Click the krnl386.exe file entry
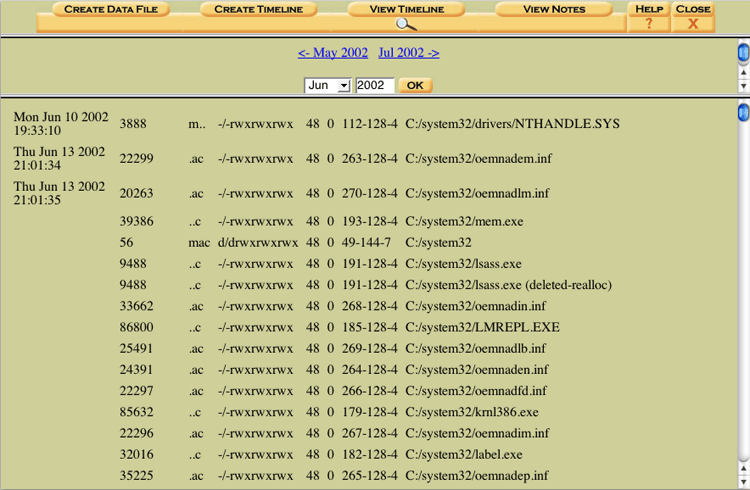The height and width of the screenshot is (490, 750). (471, 412)
